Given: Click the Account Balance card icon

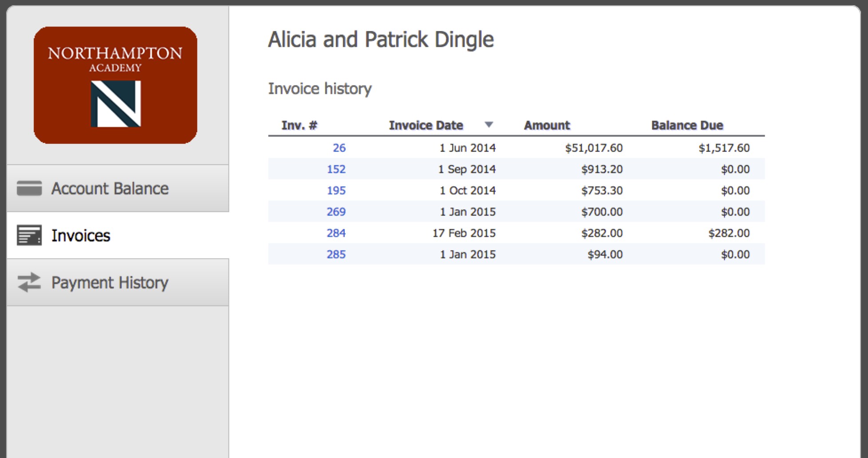Looking at the screenshot, I should [x=29, y=188].
